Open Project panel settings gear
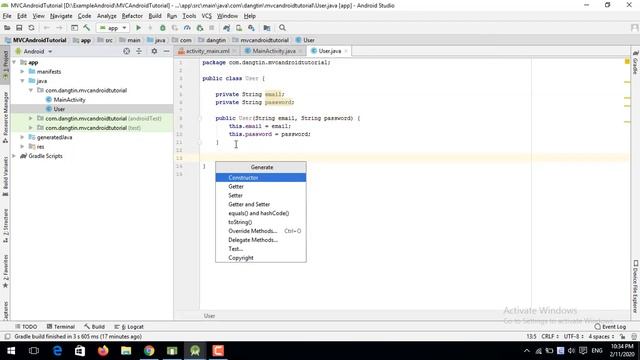Screen dimensions: 640x360 154,51
